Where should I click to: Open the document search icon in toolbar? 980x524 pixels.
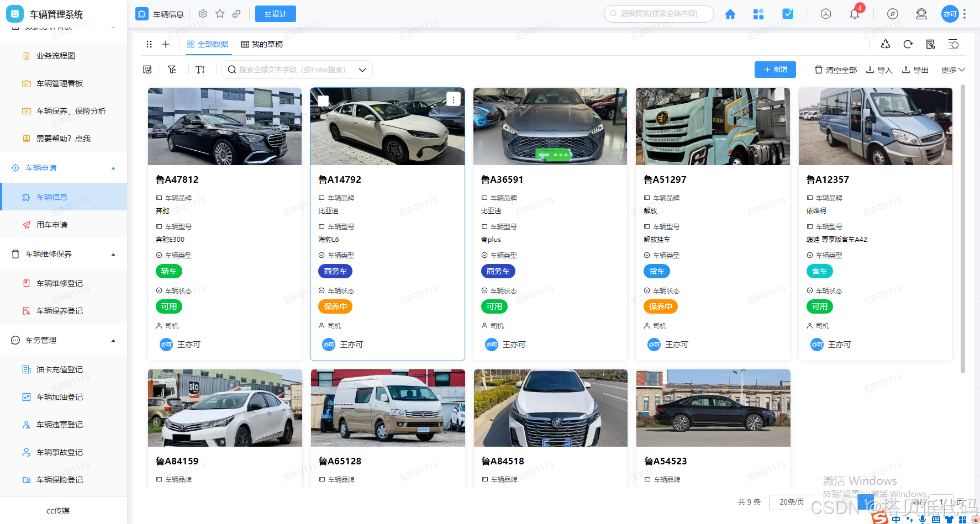click(x=931, y=44)
